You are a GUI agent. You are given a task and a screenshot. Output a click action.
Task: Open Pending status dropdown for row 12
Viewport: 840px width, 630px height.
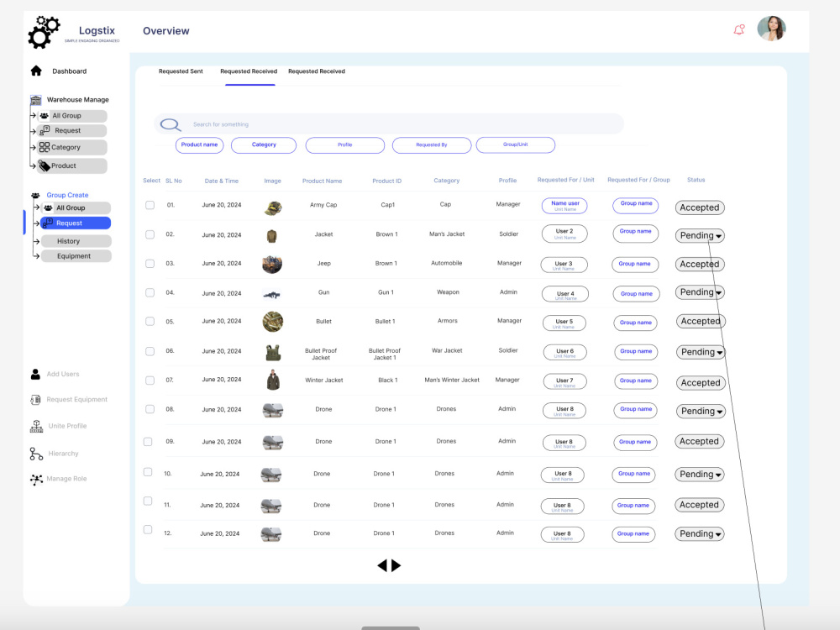click(700, 534)
